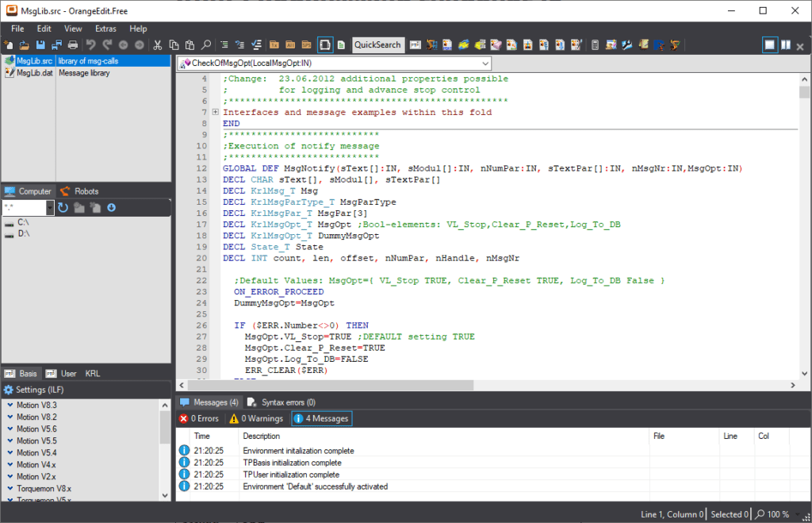Image resolution: width=812 pixels, height=523 pixels.
Task: Expand the folded region at line 7
Action: pos(216,113)
